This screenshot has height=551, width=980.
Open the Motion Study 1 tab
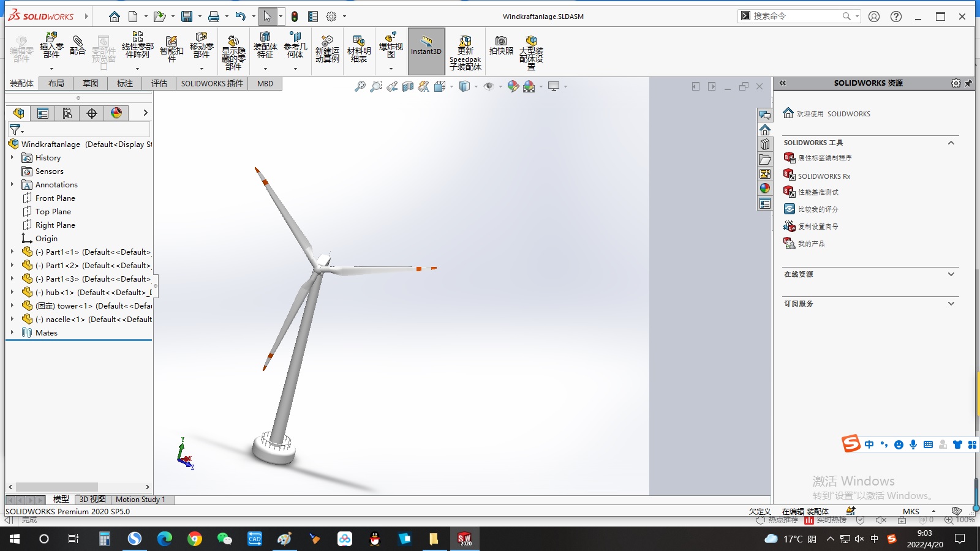click(140, 500)
